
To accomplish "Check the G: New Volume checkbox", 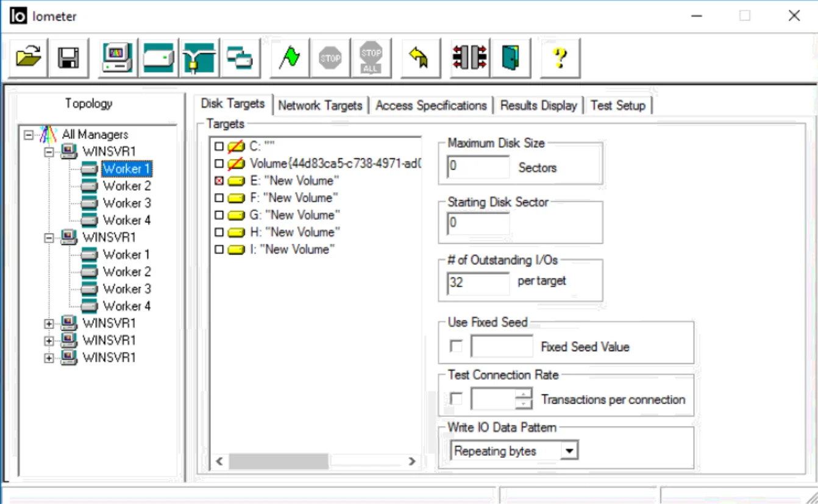I will coord(219,215).
